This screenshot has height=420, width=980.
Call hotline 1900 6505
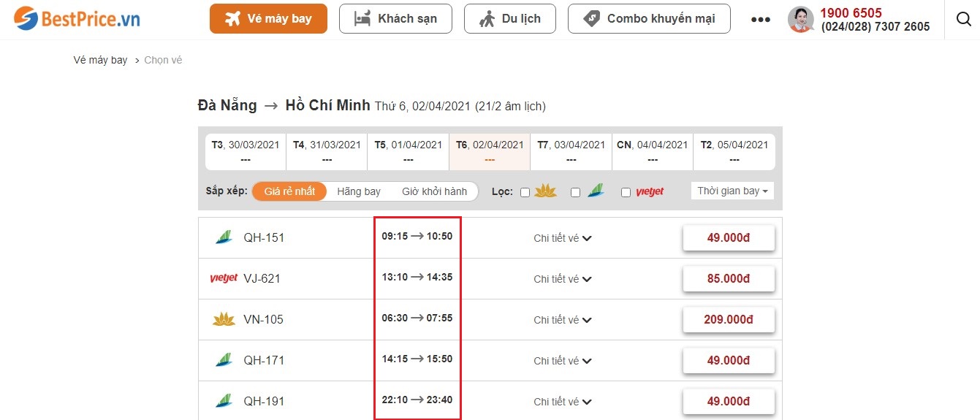[x=851, y=13]
